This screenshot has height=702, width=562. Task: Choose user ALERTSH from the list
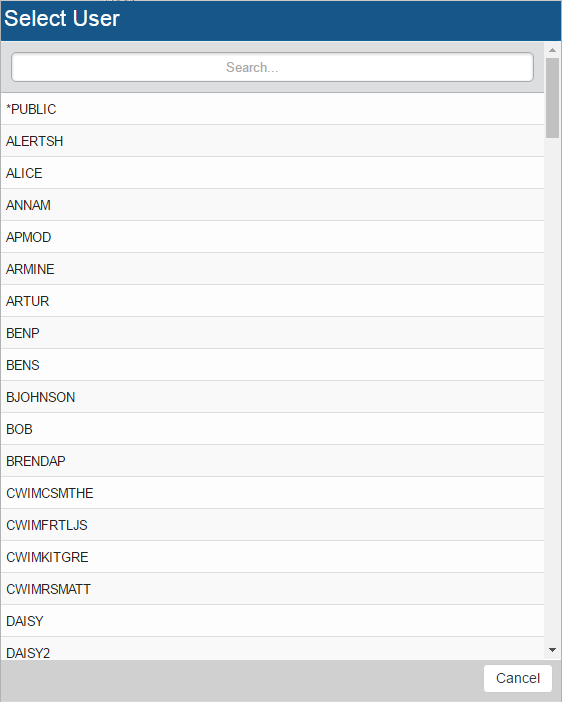[272, 141]
